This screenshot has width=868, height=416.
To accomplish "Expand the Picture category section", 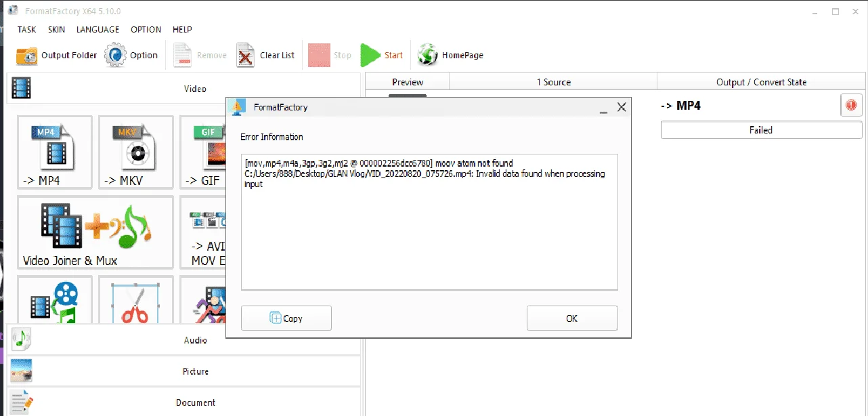I will point(183,371).
